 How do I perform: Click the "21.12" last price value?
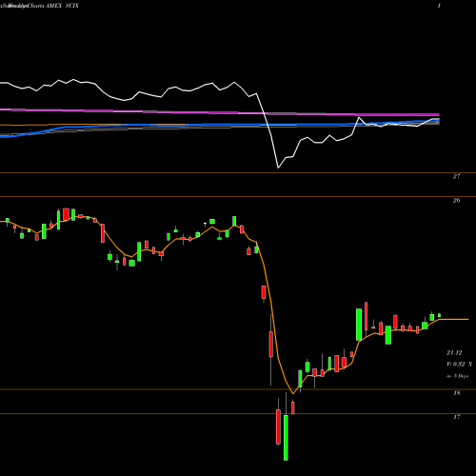pos(454,353)
